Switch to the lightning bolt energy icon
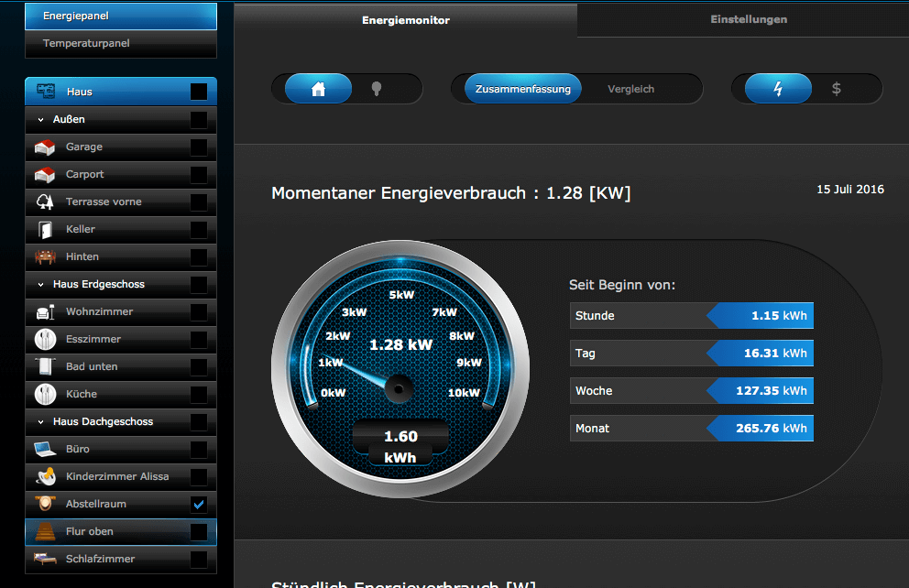 [778, 89]
